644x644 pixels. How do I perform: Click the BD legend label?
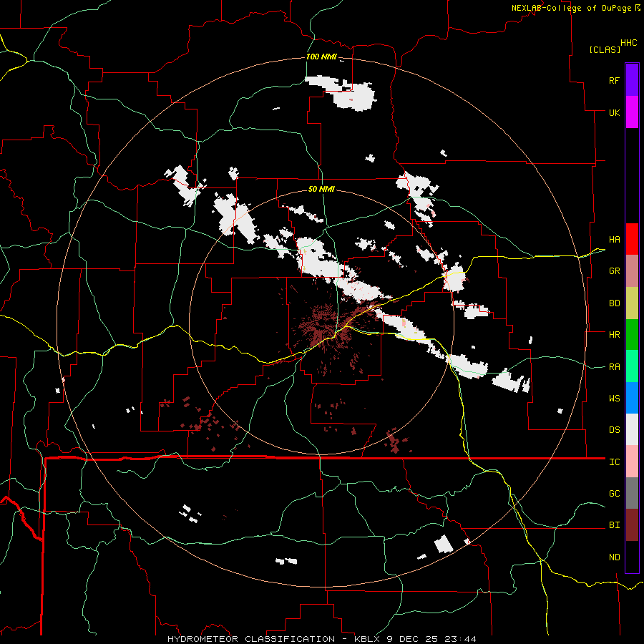(614, 303)
